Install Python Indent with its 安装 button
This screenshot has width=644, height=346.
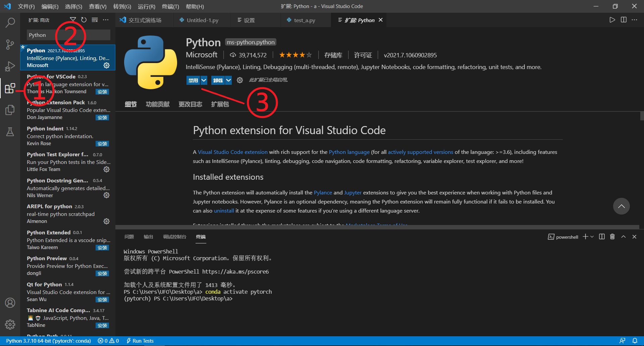point(102,143)
